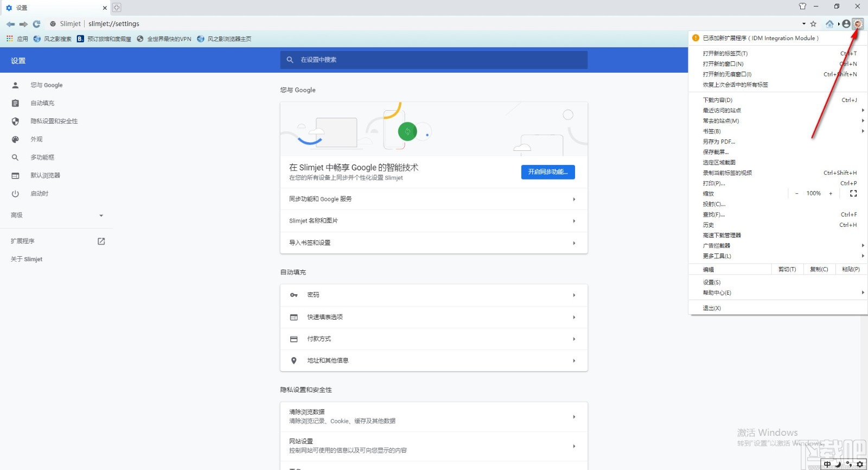
Task: Choose 保存截屏 from the menu
Action: pyautogui.click(x=778, y=152)
